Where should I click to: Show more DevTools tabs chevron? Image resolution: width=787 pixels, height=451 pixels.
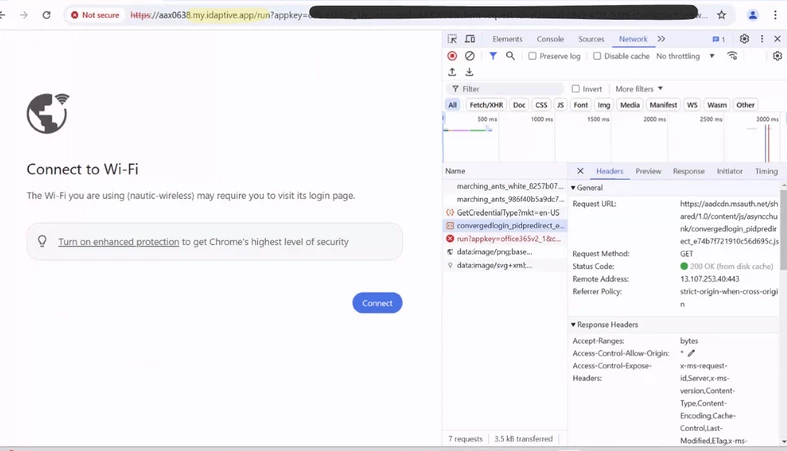[662, 39]
